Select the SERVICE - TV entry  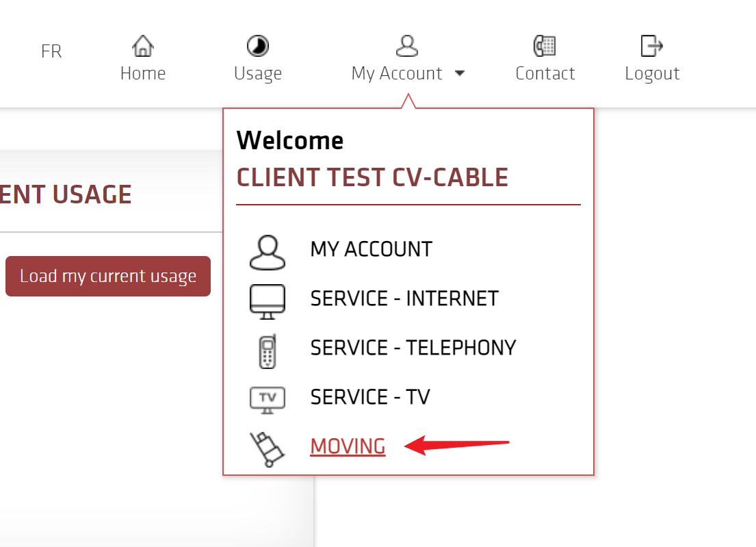pyautogui.click(x=369, y=397)
